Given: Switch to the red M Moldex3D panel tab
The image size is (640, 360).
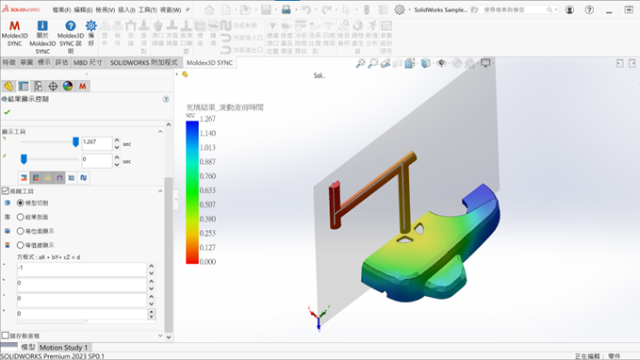Looking at the screenshot, I should pyautogui.click(x=82, y=86).
